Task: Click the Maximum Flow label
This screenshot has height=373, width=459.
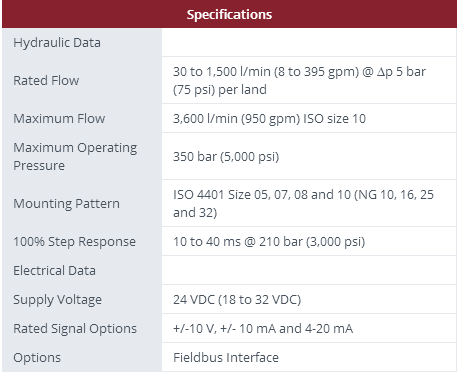Action: pyautogui.click(x=59, y=118)
